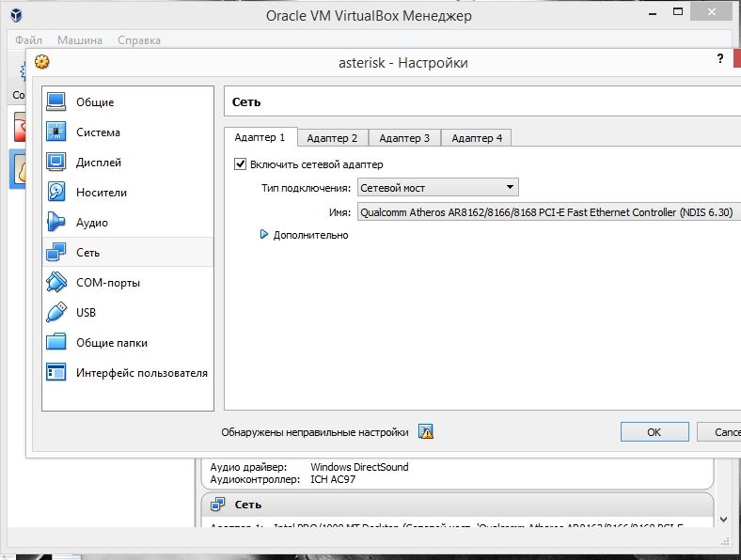Click the details pane scroll down arrow
The height and width of the screenshot is (560, 741).
pyautogui.click(x=723, y=520)
